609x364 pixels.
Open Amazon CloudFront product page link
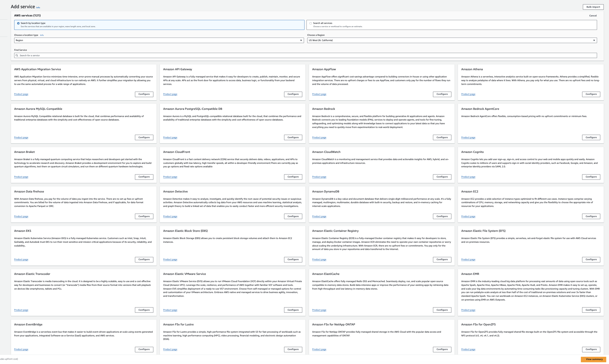click(x=170, y=177)
